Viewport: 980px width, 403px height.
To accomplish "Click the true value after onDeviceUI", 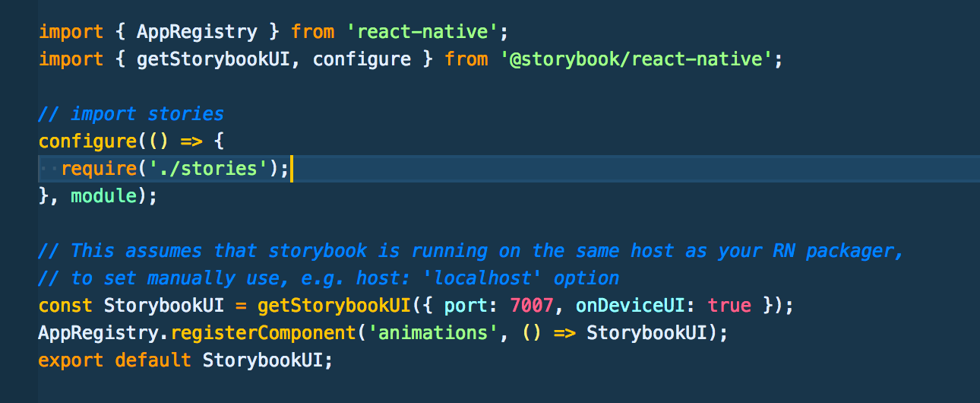I will pos(729,306).
